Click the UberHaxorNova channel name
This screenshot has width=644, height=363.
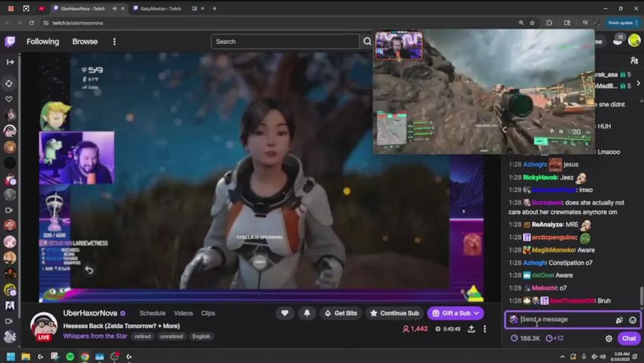coord(90,313)
